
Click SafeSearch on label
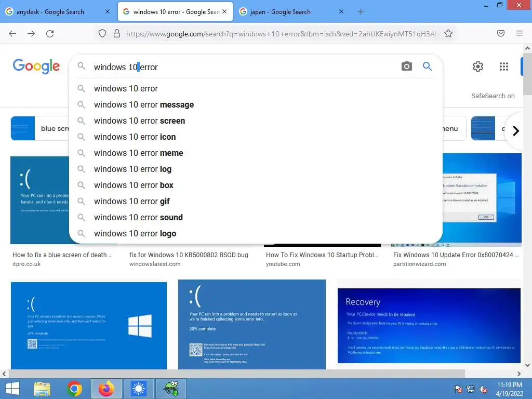493,96
